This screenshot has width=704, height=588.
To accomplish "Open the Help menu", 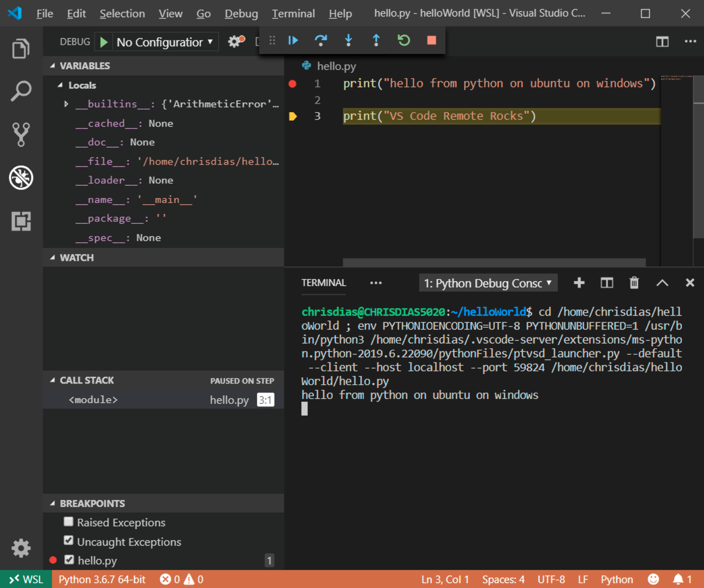I will point(340,14).
